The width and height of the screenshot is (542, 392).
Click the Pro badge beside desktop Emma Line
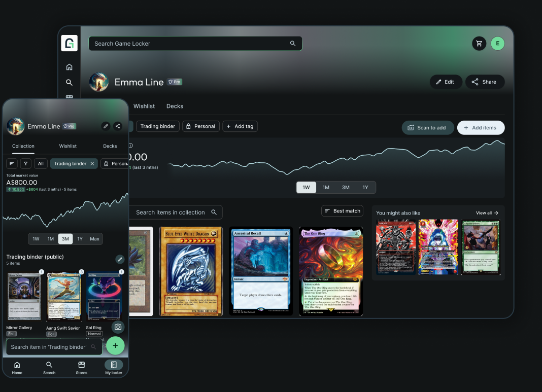point(175,82)
